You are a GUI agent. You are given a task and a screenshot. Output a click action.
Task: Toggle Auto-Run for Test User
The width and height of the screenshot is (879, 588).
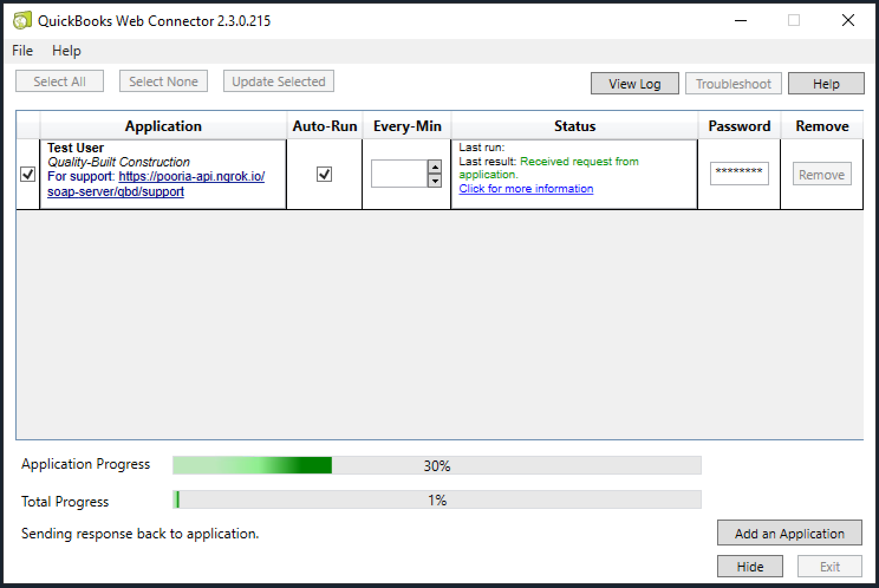[x=324, y=174]
